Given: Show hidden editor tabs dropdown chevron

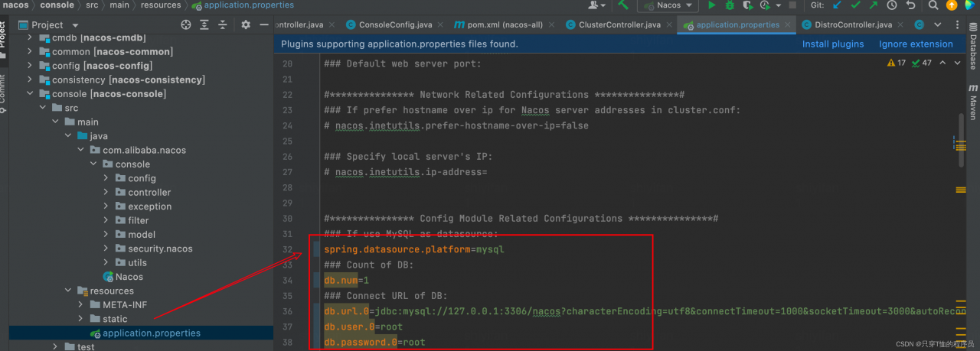Looking at the screenshot, I should pyautogui.click(x=938, y=24).
